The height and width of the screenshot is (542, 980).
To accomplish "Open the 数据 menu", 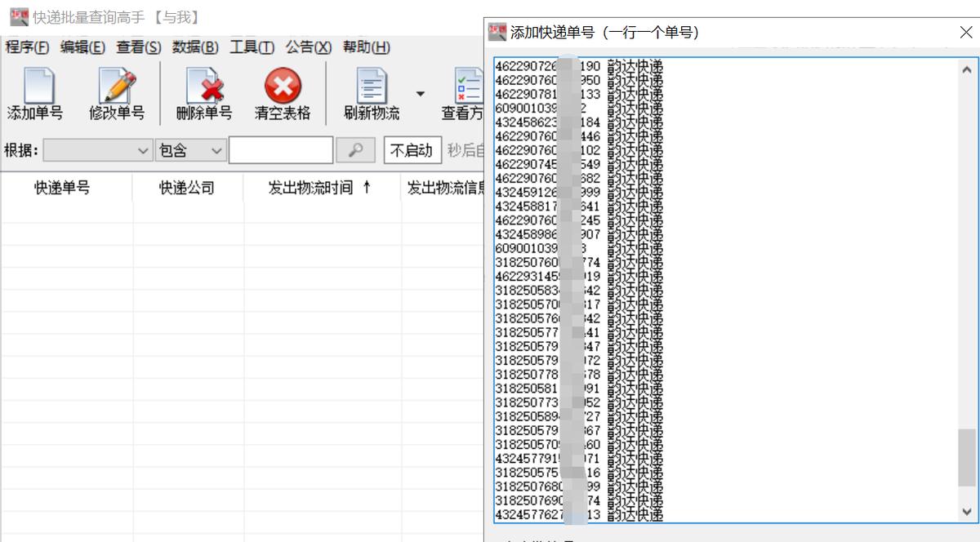I will [192, 47].
